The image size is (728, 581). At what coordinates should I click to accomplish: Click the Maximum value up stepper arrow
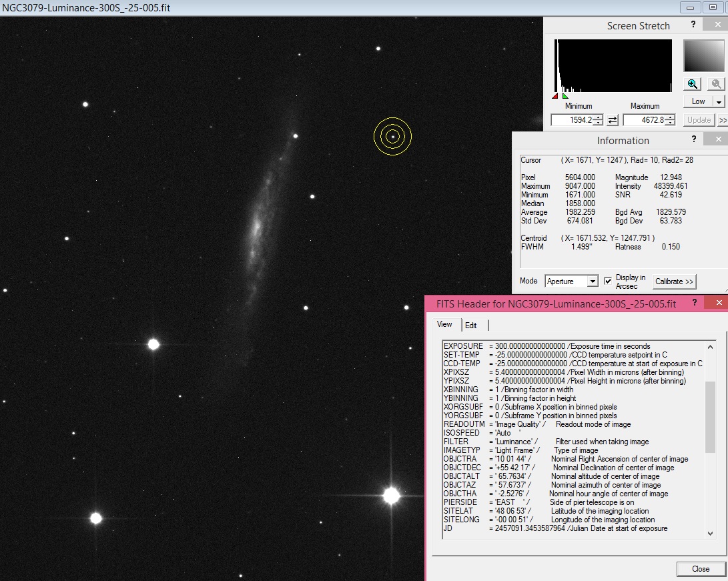pos(669,117)
